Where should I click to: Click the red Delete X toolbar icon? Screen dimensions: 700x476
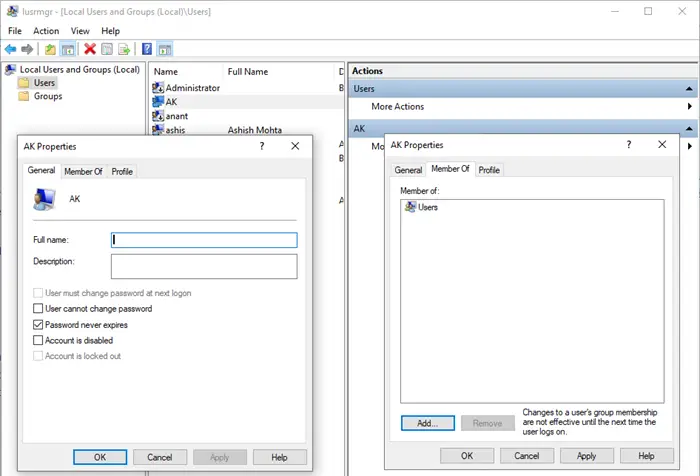click(90, 49)
